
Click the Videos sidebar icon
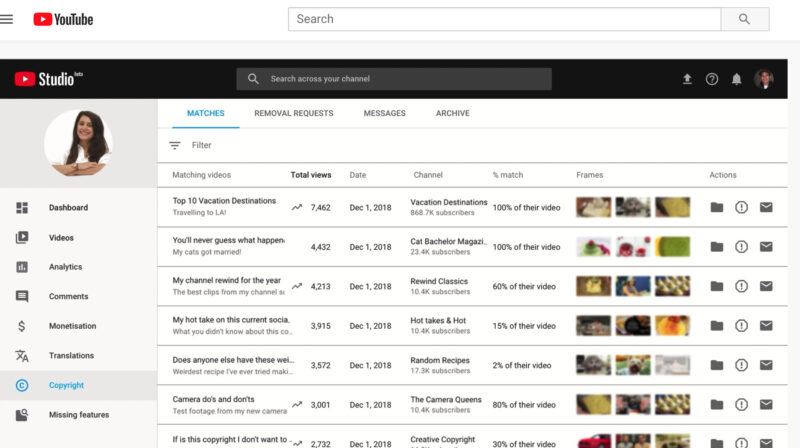coord(22,237)
